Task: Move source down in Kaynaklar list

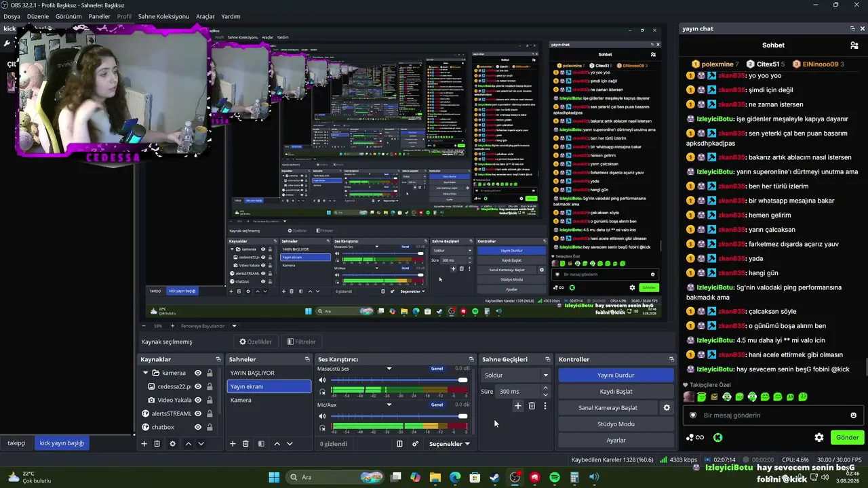Action: 201,443
